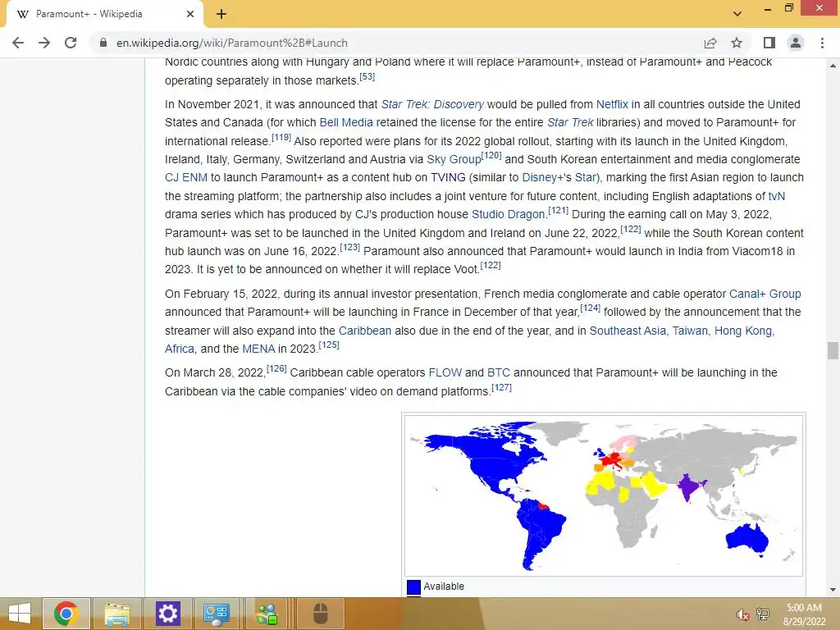This screenshot has height=630, width=840.
Task: Reload the Paramount+ Wikipedia page
Action: click(x=71, y=43)
